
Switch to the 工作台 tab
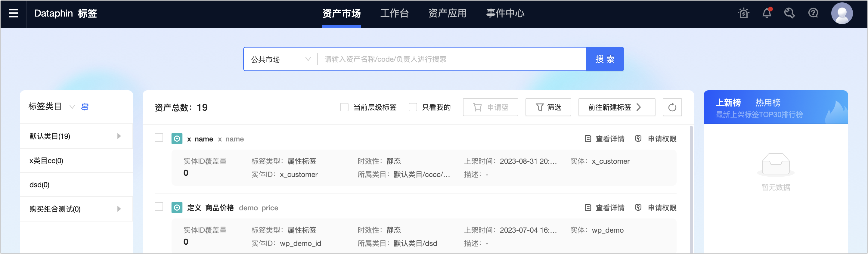coord(394,14)
